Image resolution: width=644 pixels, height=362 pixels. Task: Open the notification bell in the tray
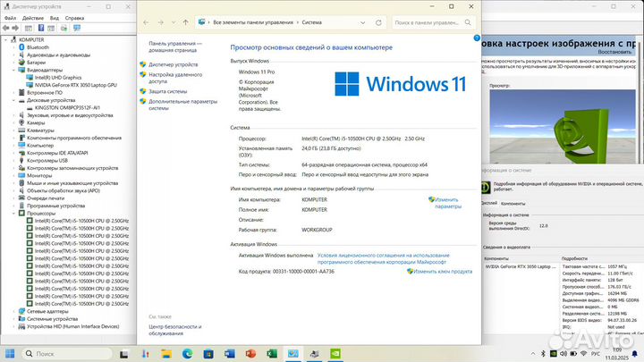(x=634, y=353)
